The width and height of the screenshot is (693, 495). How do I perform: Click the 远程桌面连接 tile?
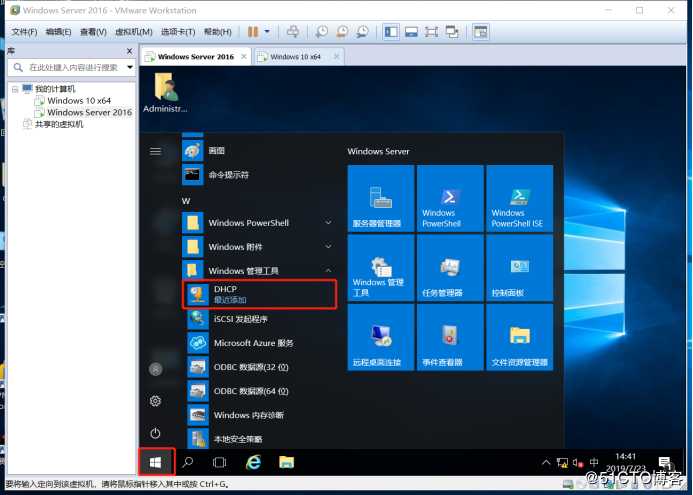pos(381,337)
